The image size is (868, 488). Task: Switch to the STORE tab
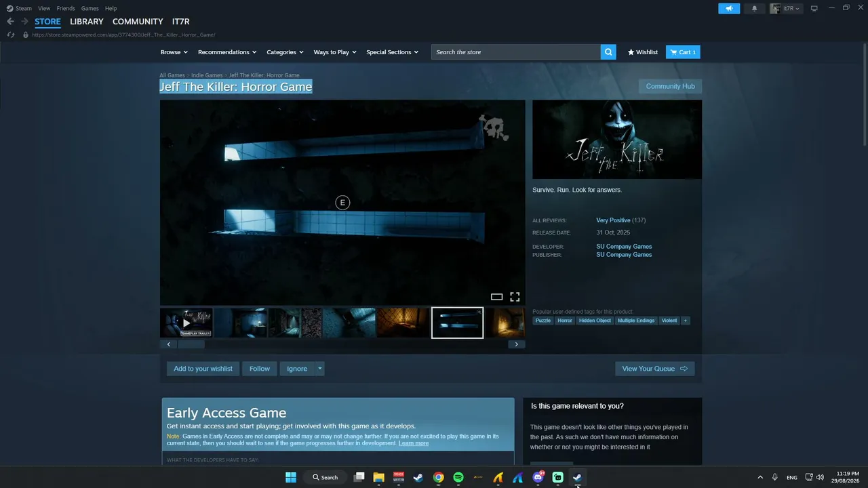(x=47, y=22)
